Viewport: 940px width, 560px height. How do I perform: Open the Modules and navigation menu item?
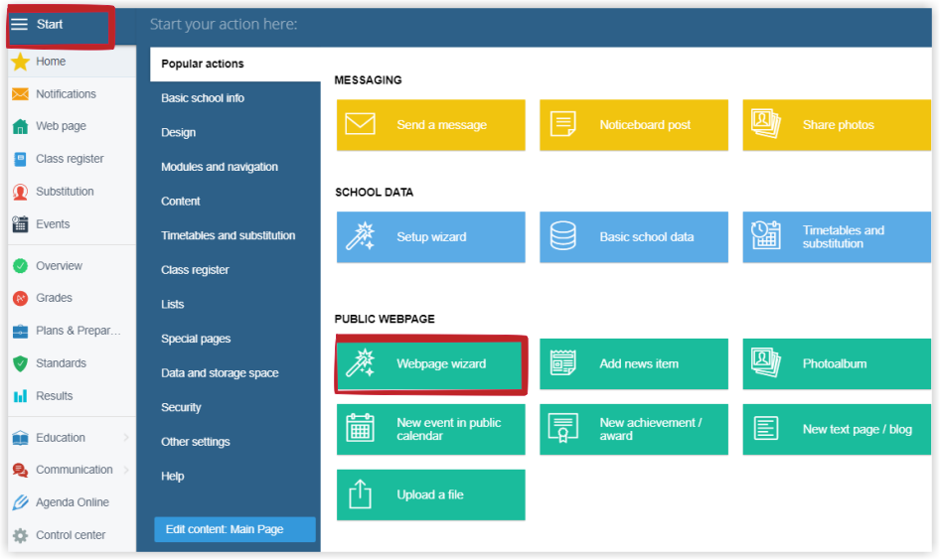220,167
